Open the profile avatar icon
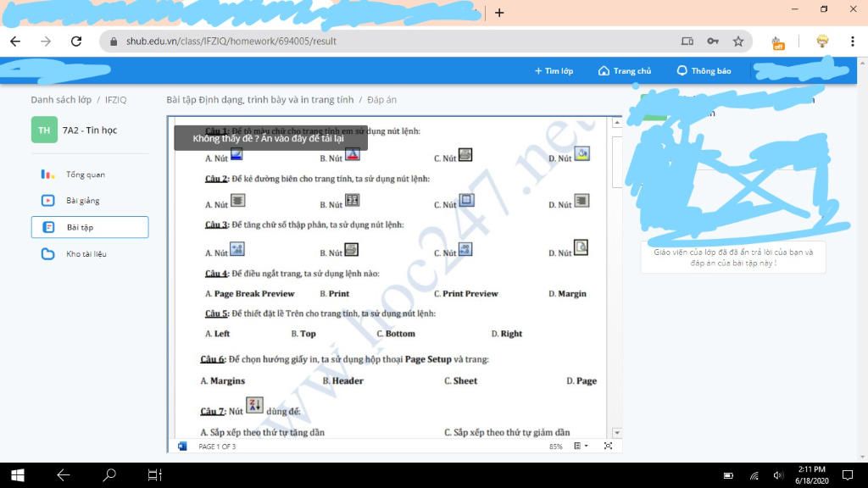 tap(822, 41)
